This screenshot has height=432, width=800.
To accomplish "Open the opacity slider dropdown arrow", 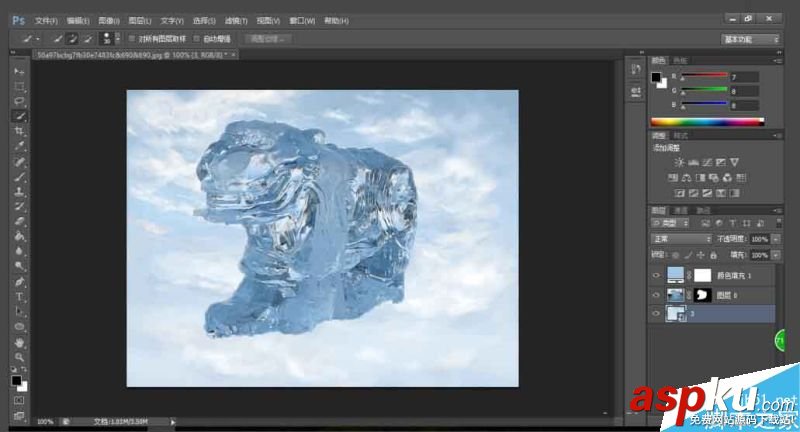I will tap(776, 239).
